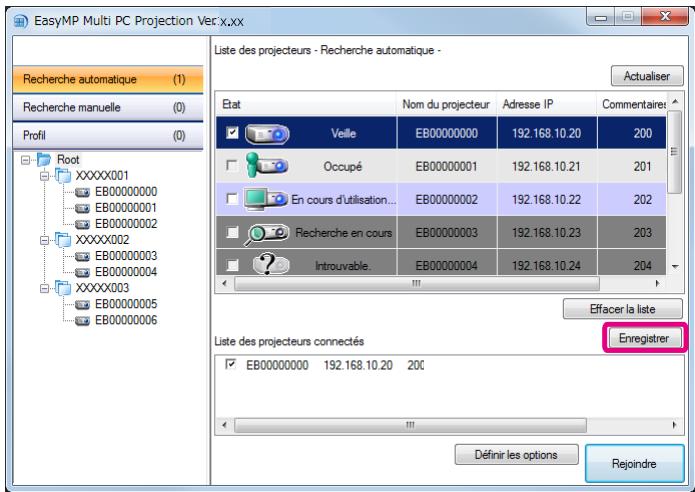Sort by the Commentaires column header

tap(632, 104)
